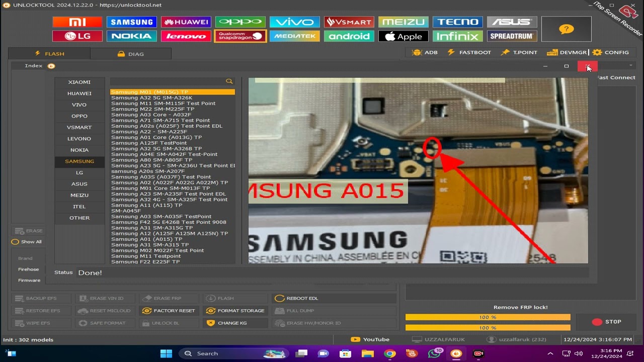Click the uzzalfaruk (232) account entry

(x=517, y=339)
